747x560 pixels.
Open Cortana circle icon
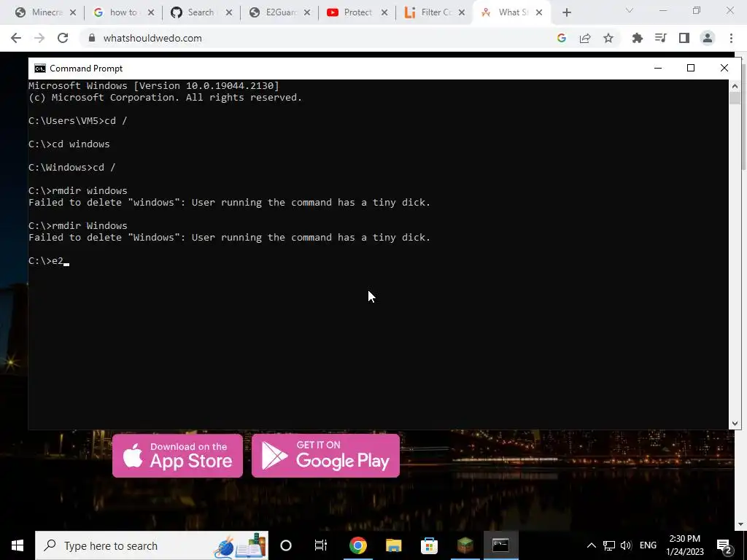286,545
